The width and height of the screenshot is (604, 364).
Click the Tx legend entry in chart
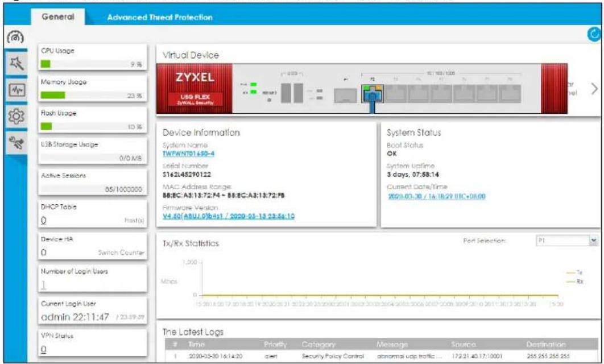[x=574, y=272]
